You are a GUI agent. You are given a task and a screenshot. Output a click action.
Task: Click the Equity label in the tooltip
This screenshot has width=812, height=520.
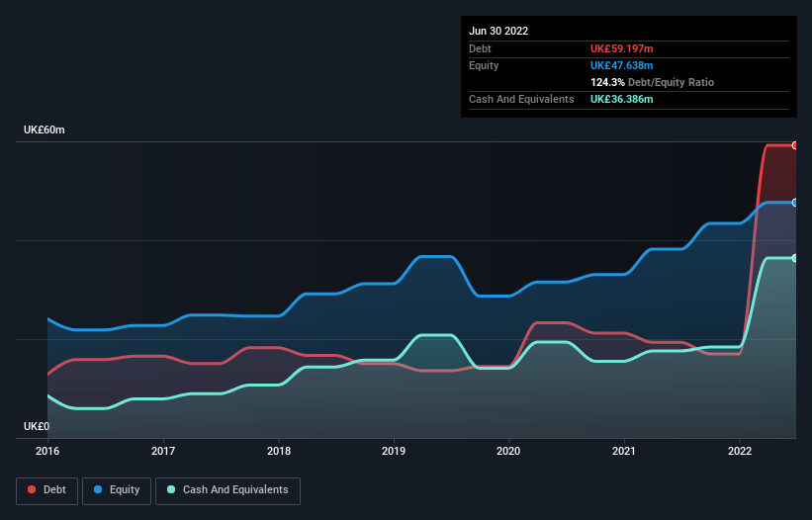click(484, 65)
